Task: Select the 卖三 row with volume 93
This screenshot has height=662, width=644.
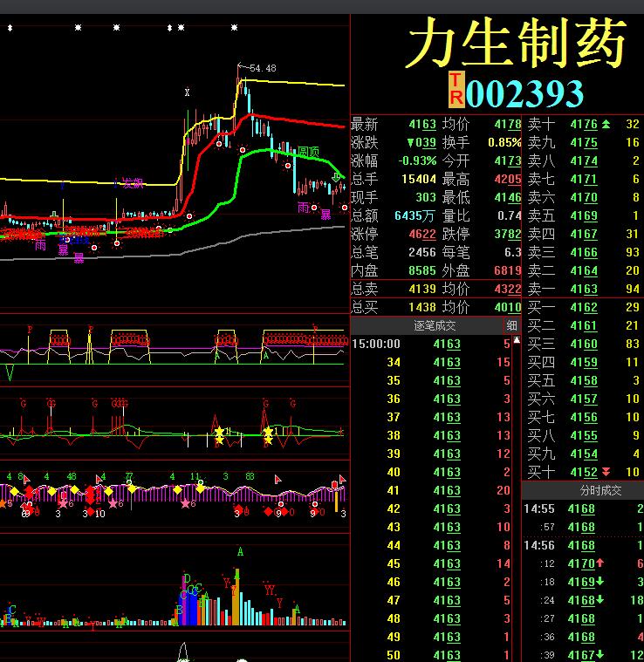Action: pyautogui.click(x=583, y=252)
